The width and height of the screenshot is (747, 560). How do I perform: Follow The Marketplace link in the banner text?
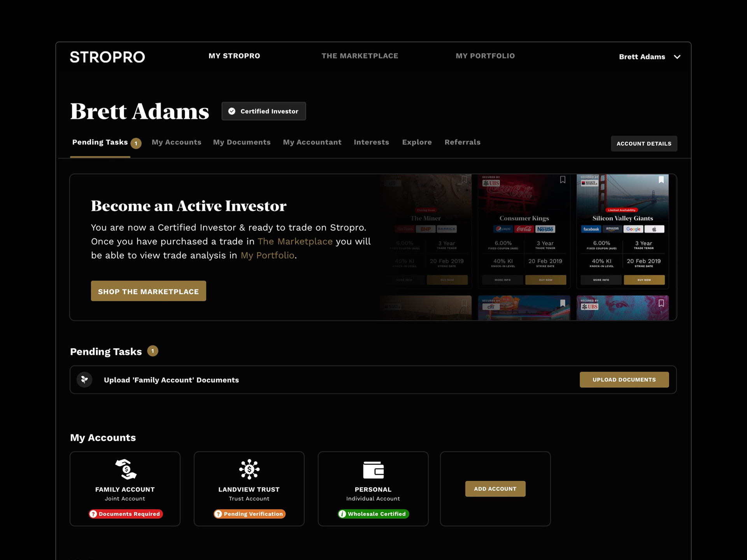click(x=295, y=241)
